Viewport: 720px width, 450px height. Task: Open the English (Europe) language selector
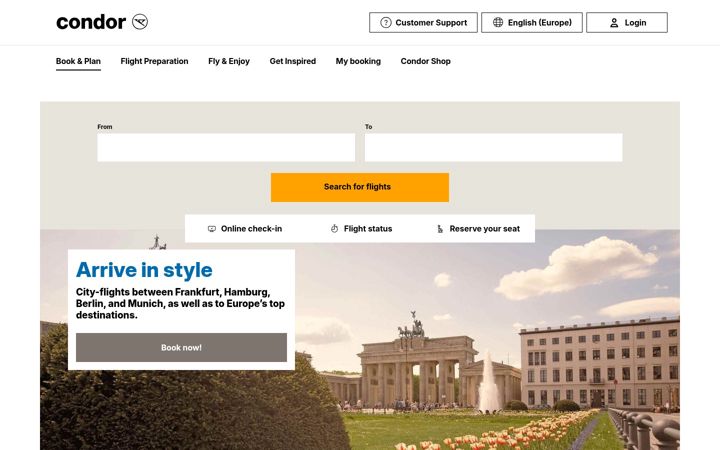(532, 22)
